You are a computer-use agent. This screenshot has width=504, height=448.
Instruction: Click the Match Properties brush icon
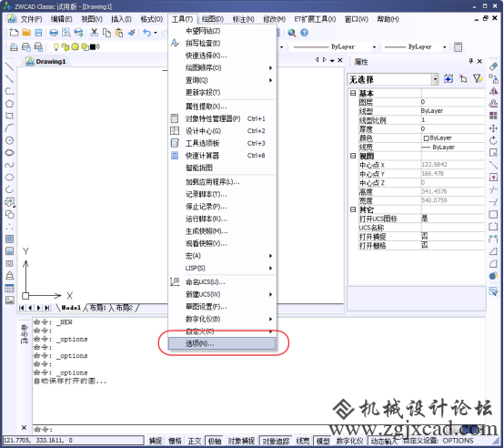click(132, 33)
